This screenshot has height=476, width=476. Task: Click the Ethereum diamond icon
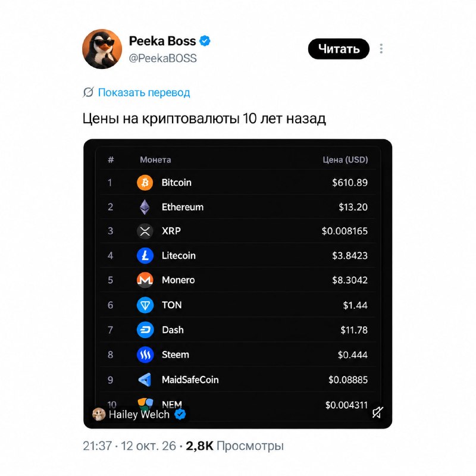coord(145,207)
